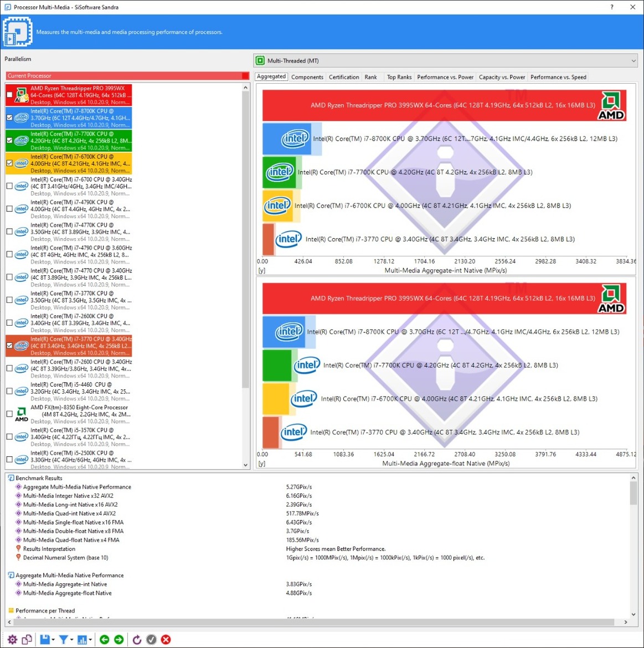Screen dimensions: 644x648
Task: Uncheck the Intel Core i7-8700K checkbox
Action: tap(9, 117)
